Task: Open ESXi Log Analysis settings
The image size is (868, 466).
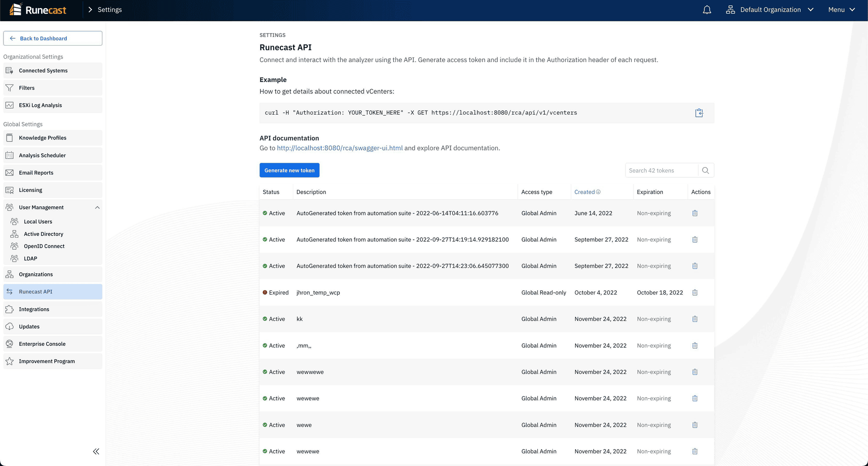Action: [53, 105]
